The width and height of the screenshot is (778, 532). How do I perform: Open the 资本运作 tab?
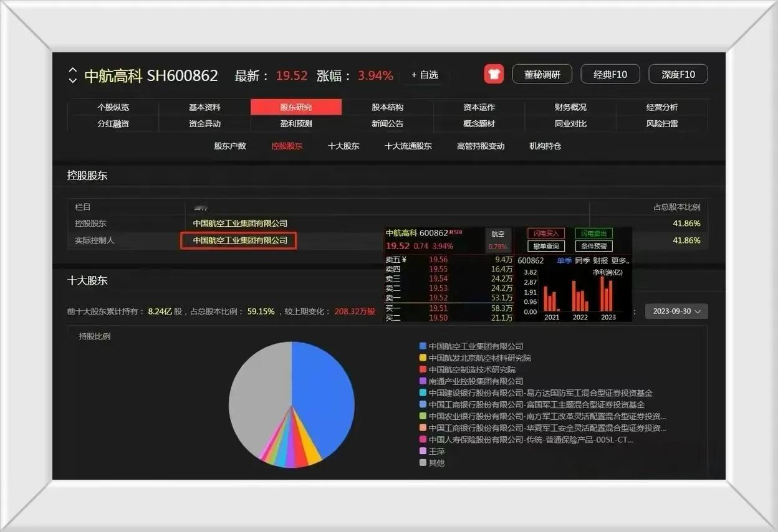479,107
